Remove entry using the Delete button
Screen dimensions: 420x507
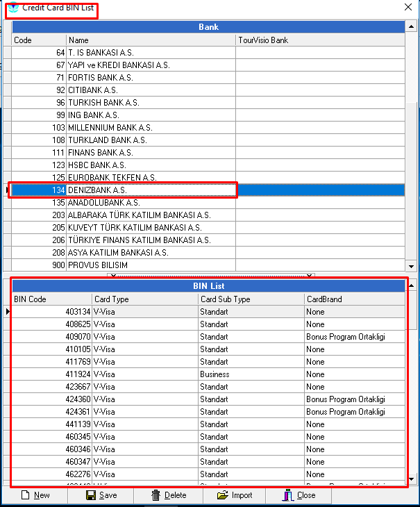click(169, 495)
